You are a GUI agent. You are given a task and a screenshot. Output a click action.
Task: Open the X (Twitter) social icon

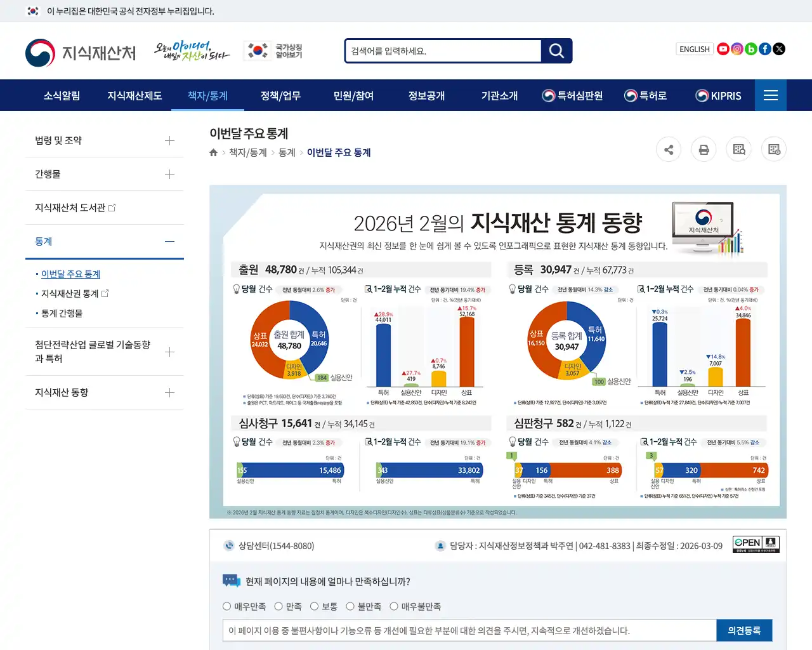[x=778, y=49]
